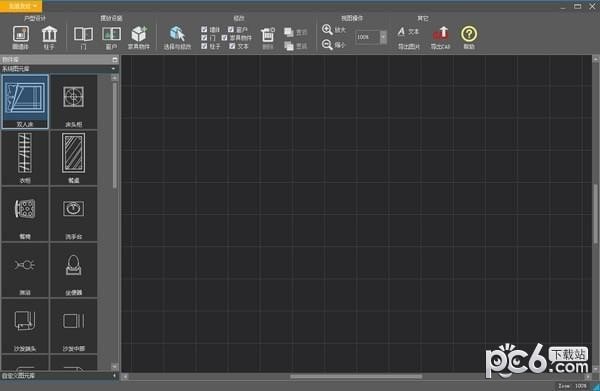
Task: Select the bedside cabinet thumbnail
Action: 73,102
